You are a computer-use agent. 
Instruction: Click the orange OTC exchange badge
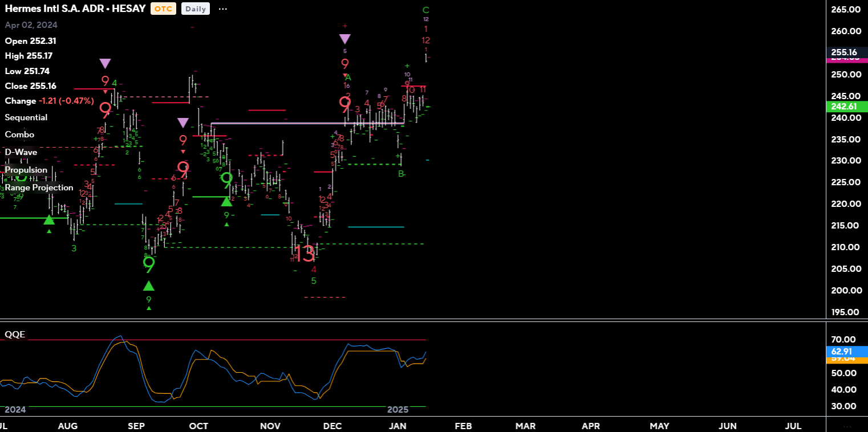pos(164,9)
